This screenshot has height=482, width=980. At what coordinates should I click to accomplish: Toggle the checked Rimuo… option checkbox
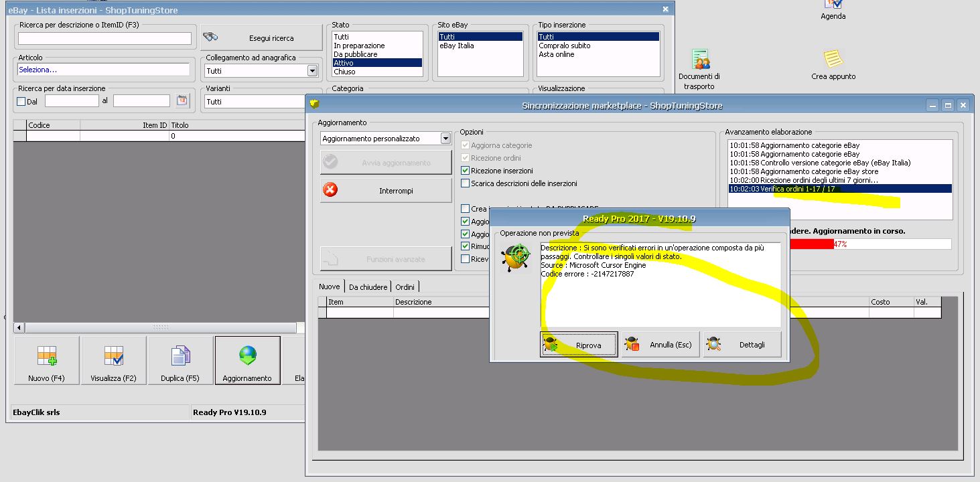[466, 246]
